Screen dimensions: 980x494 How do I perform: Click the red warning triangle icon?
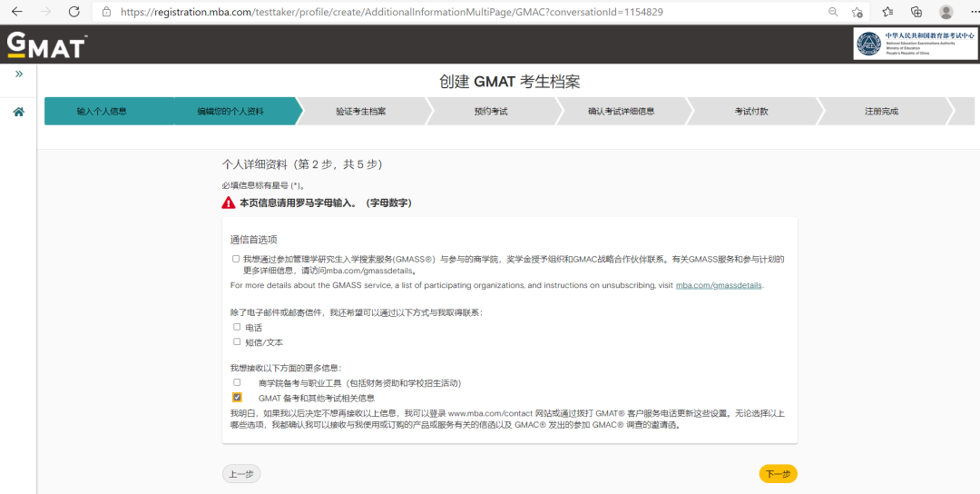click(229, 203)
